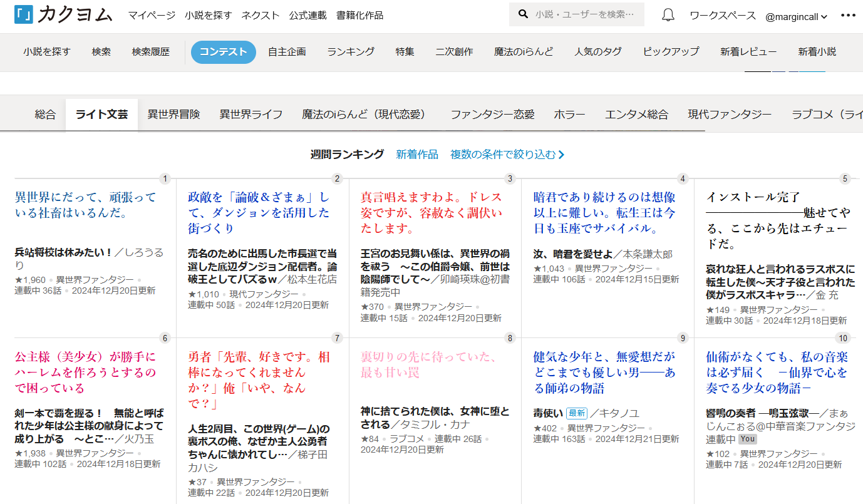Click the Kakuyomu logo icon
This screenshot has width=863, height=504.
tap(23, 14)
